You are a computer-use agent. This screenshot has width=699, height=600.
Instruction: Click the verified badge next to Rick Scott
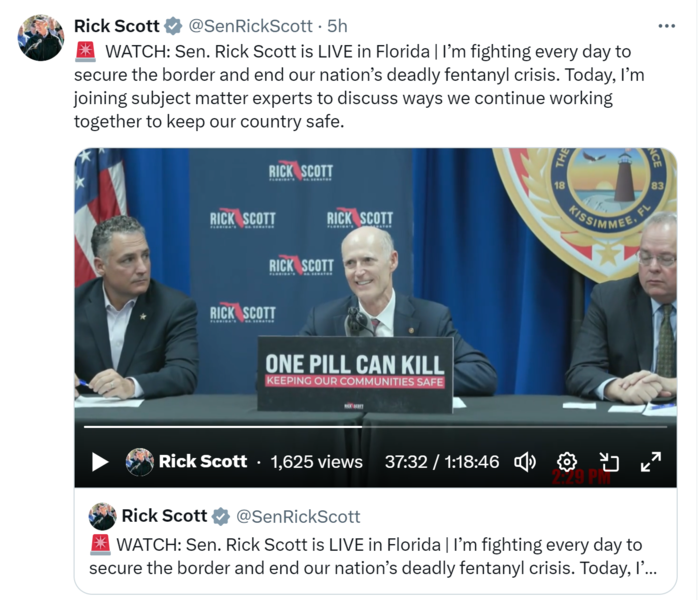173,26
